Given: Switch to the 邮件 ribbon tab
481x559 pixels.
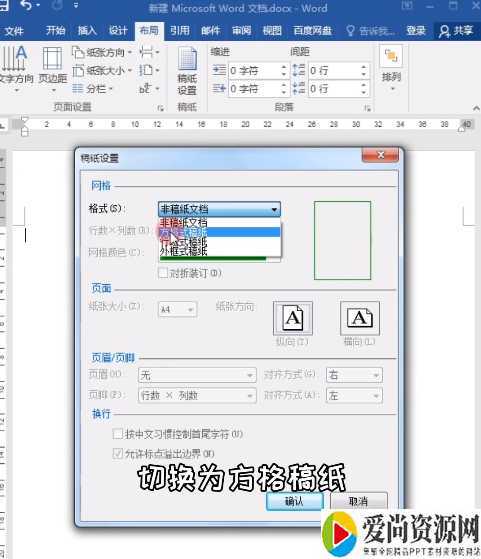Looking at the screenshot, I should click(x=211, y=31).
